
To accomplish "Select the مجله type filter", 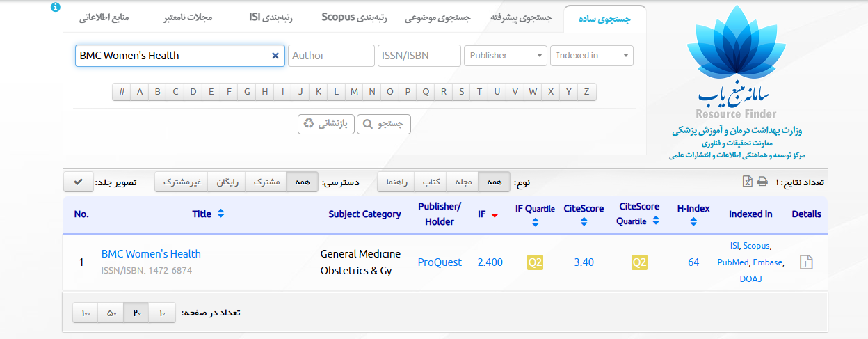I will tap(463, 182).
